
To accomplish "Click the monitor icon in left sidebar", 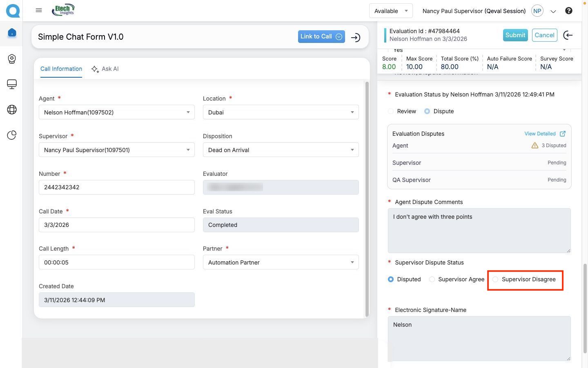I will 12,84.
